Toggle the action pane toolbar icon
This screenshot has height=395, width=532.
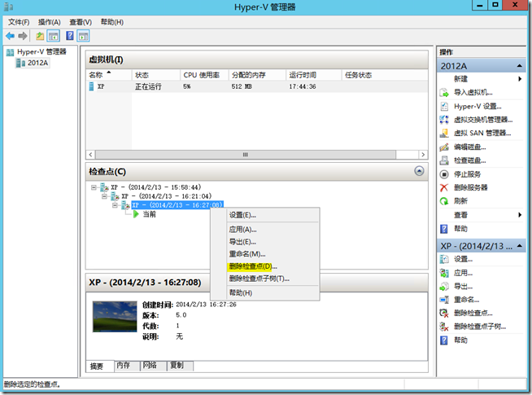84,36
